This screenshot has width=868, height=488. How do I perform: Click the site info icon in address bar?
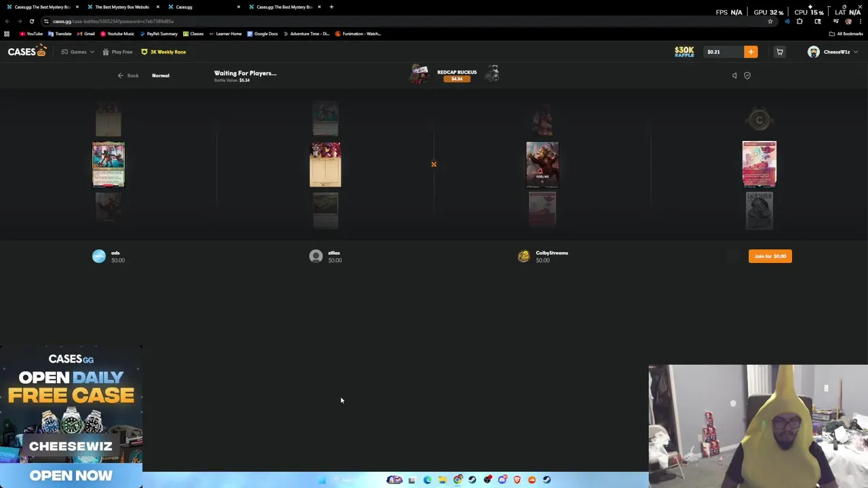coord(46,22)
